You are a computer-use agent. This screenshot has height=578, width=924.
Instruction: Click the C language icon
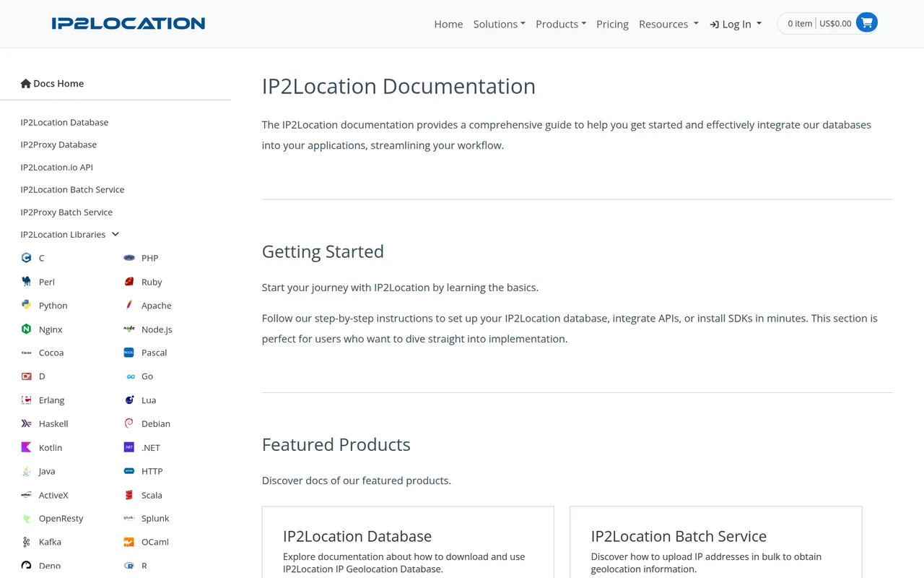point(26,258)
